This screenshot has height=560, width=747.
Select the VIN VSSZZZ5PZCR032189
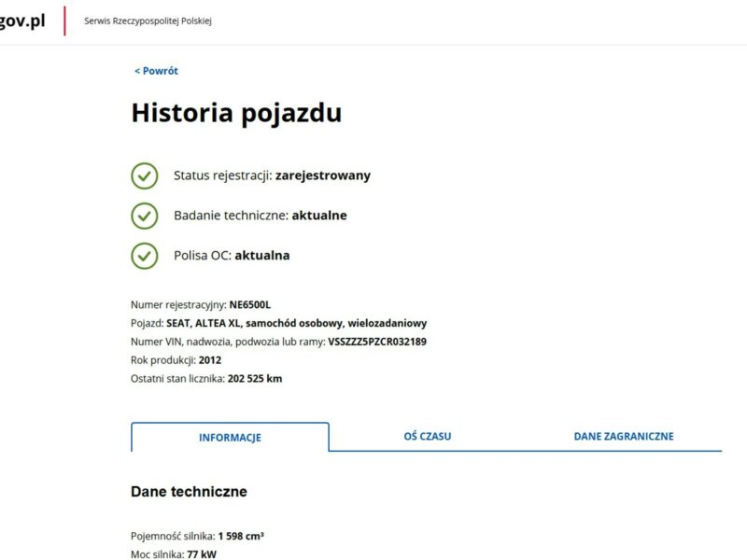[377, 342]
